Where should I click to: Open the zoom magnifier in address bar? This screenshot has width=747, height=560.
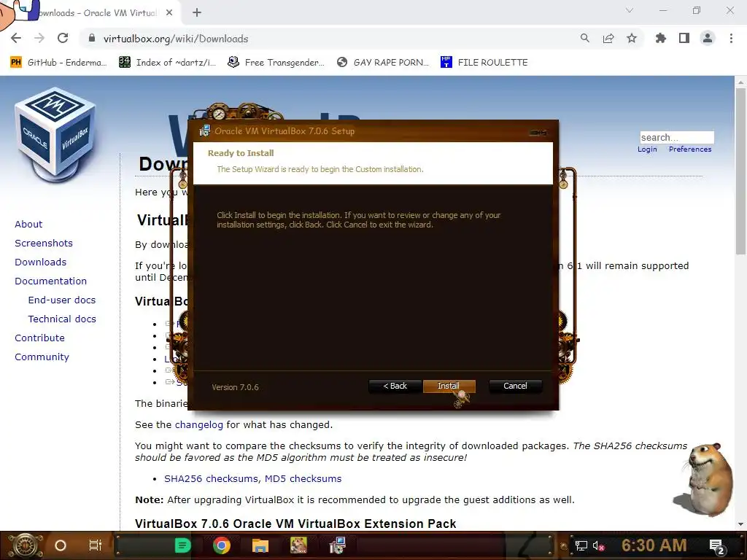tap(585, 39)
